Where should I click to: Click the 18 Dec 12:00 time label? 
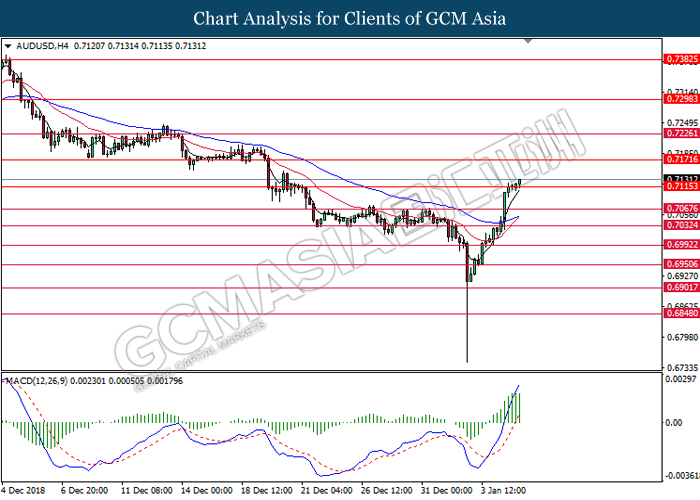click(x=267, y=490)
